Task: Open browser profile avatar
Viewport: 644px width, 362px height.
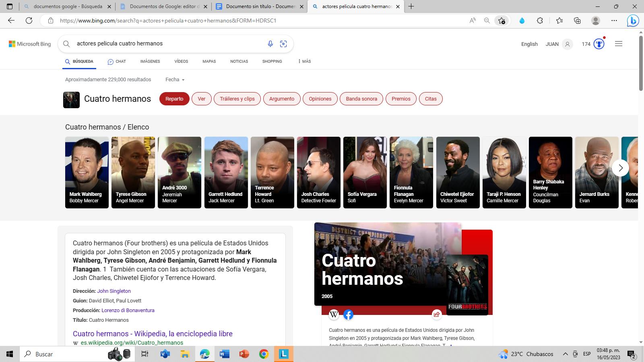Action: (596, 21)
